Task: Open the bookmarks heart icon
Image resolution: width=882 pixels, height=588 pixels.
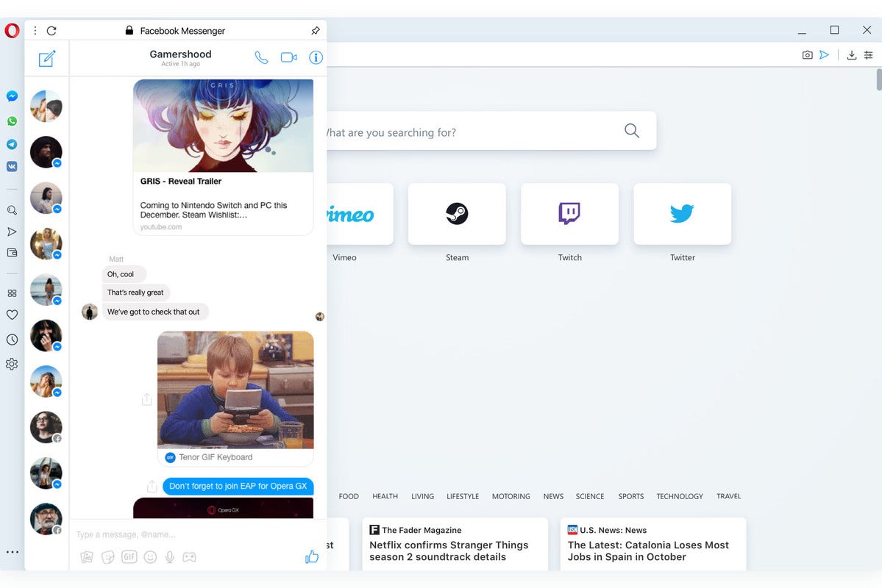Action: click(12, 315)
